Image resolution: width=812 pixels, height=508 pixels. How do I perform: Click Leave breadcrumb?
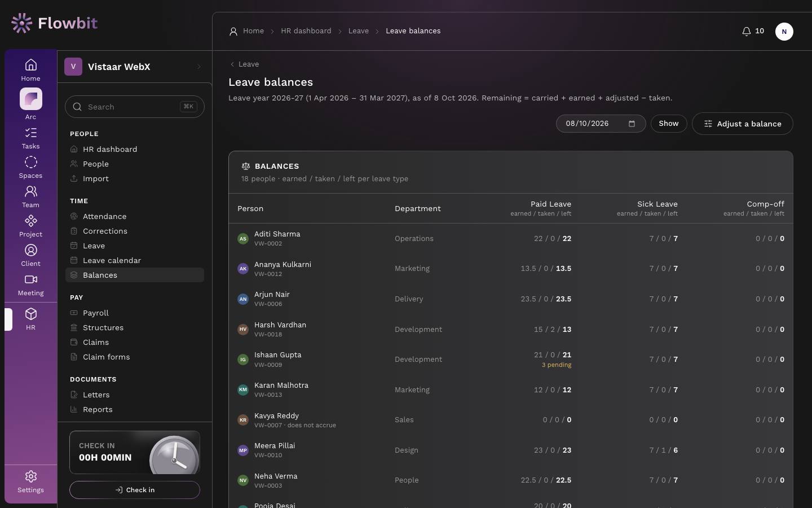pyautogui.click(x=359, y=31)
